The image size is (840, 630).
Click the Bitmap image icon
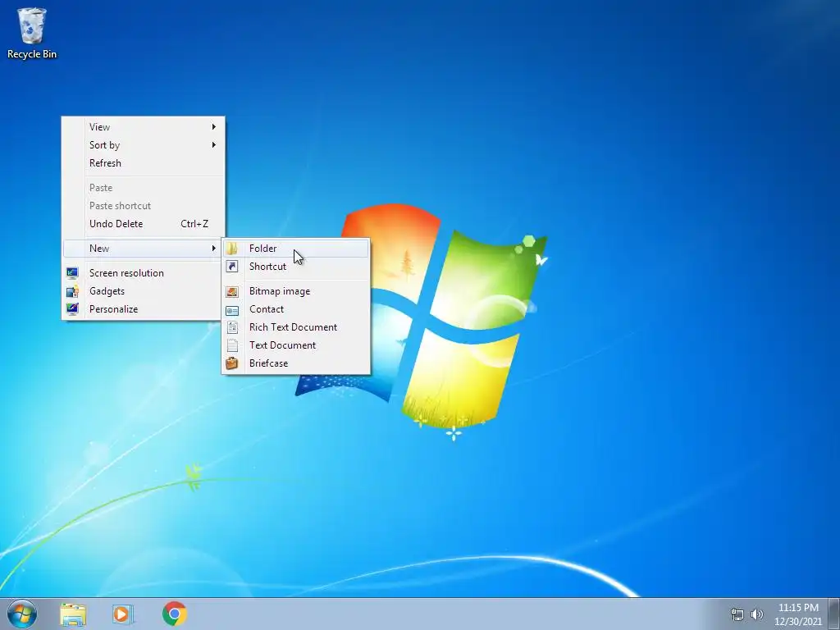pos(232,291)
